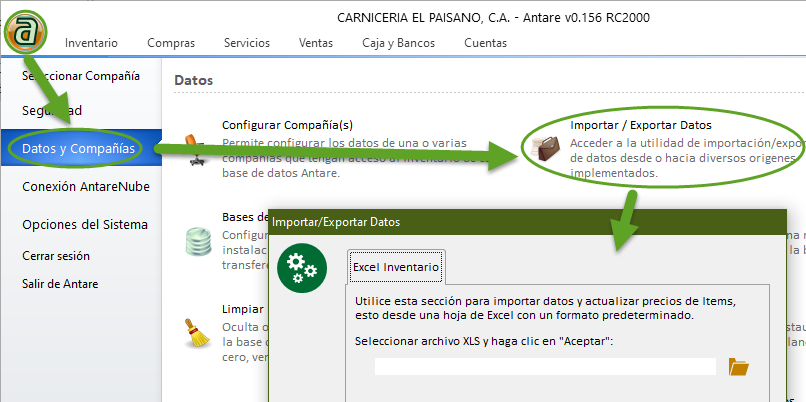The image size is (806, 402).
Task: Open the Servicios menu
Action: point(246,43)
